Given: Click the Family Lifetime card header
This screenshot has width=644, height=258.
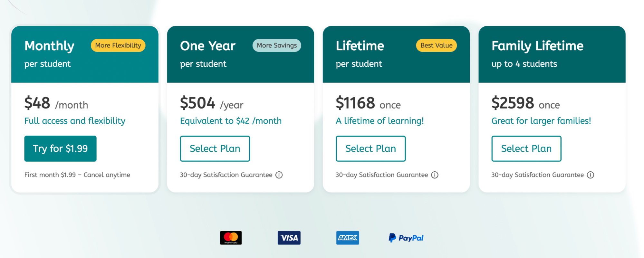Looking at the screenshot, I should pyautogui.click(x=537, y=46).
